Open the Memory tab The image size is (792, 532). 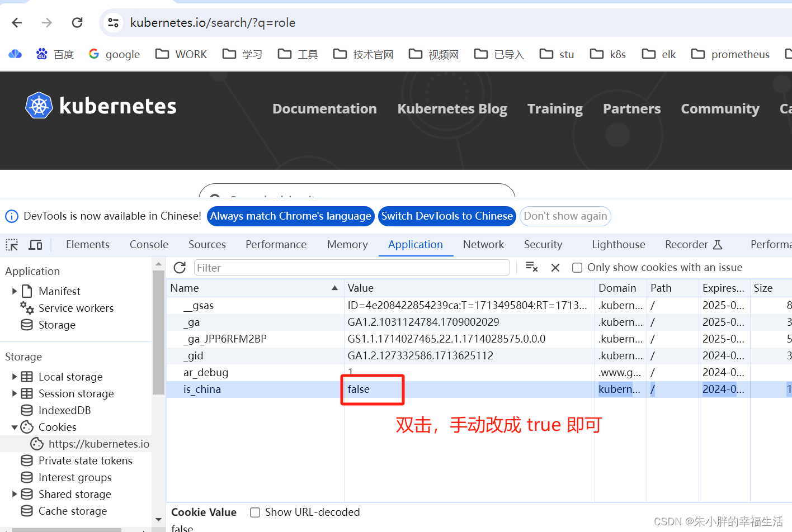347,245
